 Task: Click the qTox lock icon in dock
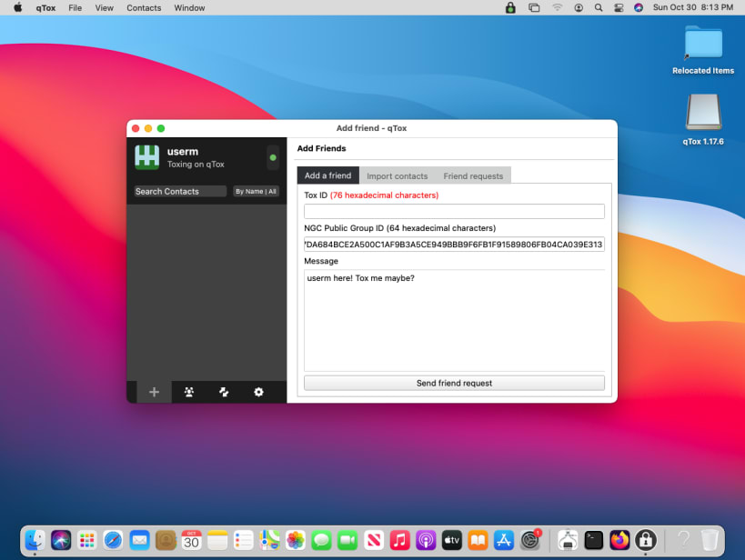pyautogui.click(x=645, y=540)
